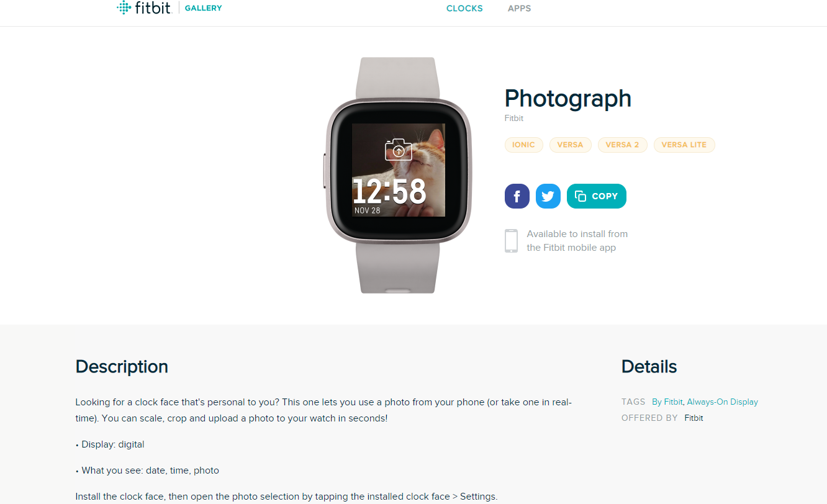Switch to the Apps tab

tap(519, 9)
